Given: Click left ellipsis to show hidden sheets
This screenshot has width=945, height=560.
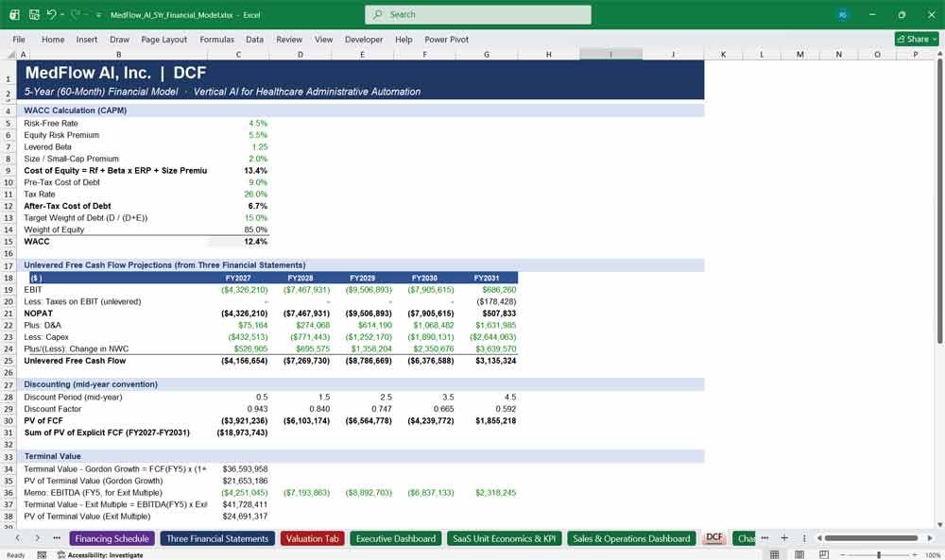Looking at the screenshot, I should coord(57,537).
